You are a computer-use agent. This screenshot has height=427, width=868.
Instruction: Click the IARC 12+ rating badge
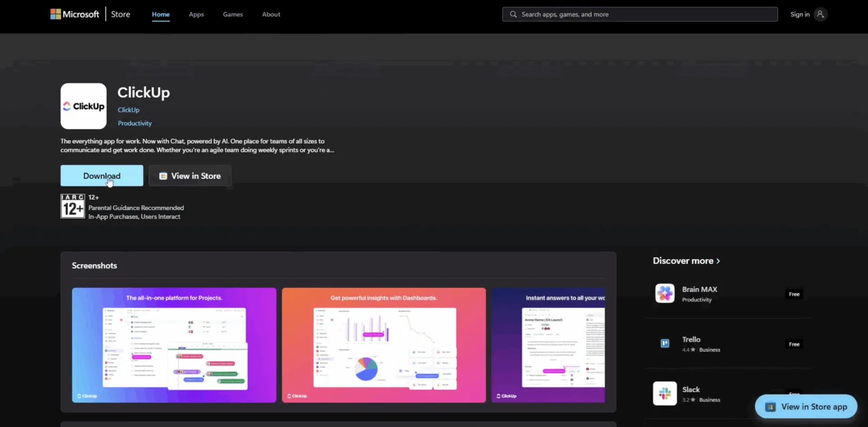click(x=73, y=206)
